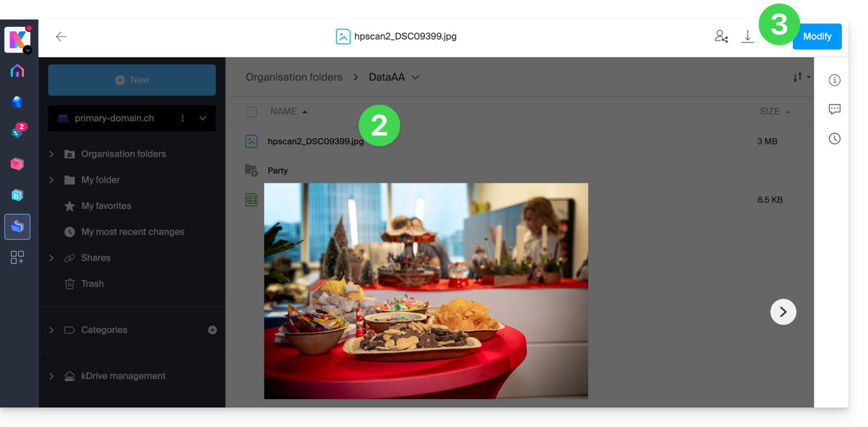Go back using the left arrow
The width and height of the screenshot is (868, 427).
coord(61,37)
